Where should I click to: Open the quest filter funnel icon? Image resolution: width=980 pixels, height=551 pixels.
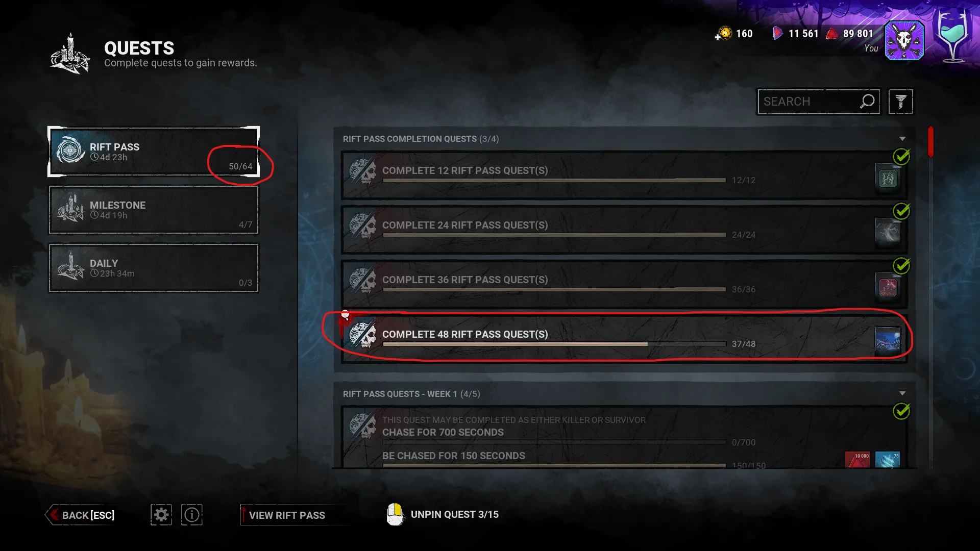(901, 102)
